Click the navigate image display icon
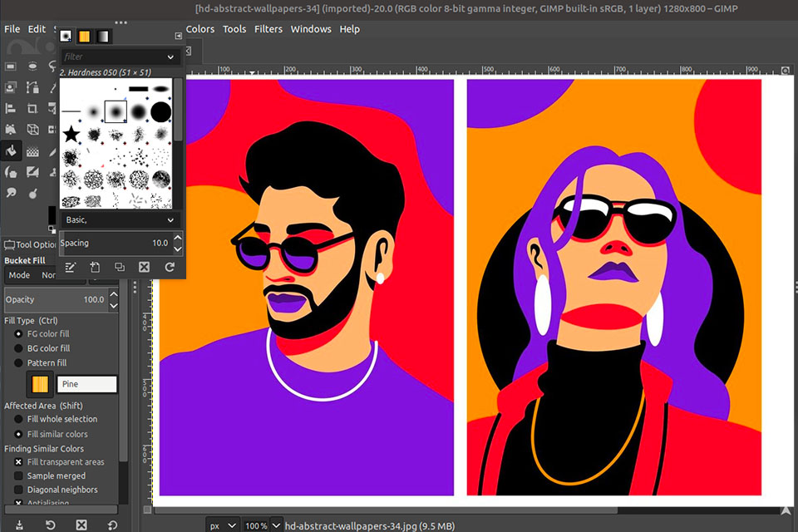The height and width of the screenshot is (532, 798). coord(786,510)
